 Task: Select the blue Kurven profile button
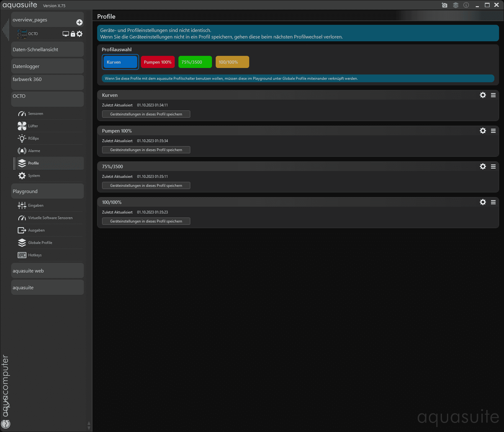pos(120,62)
